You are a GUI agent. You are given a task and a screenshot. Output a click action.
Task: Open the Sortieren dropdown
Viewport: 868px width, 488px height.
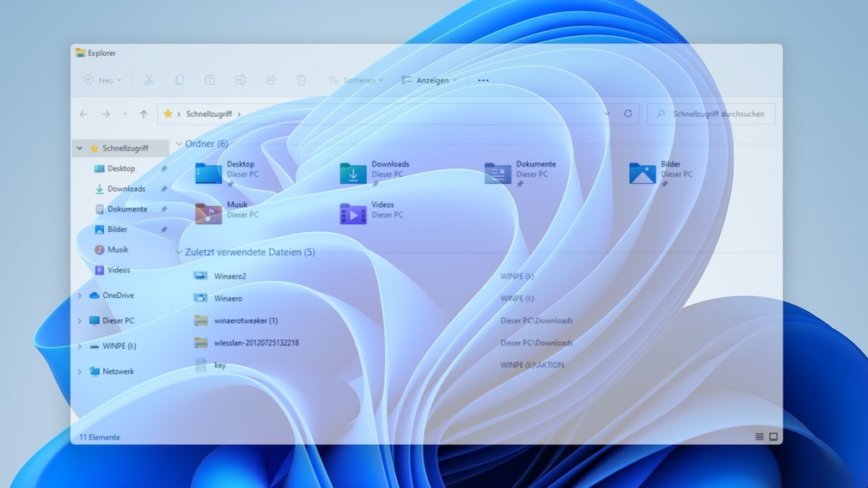pos(356,80)
